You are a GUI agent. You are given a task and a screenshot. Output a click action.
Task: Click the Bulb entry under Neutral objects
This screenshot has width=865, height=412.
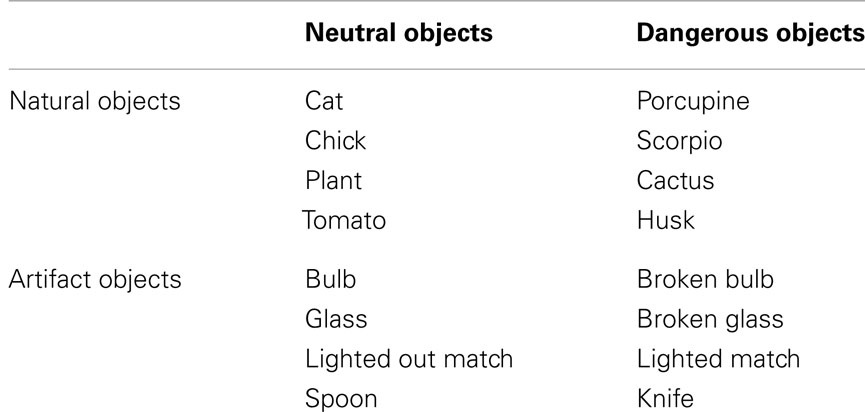pos(330,280)
